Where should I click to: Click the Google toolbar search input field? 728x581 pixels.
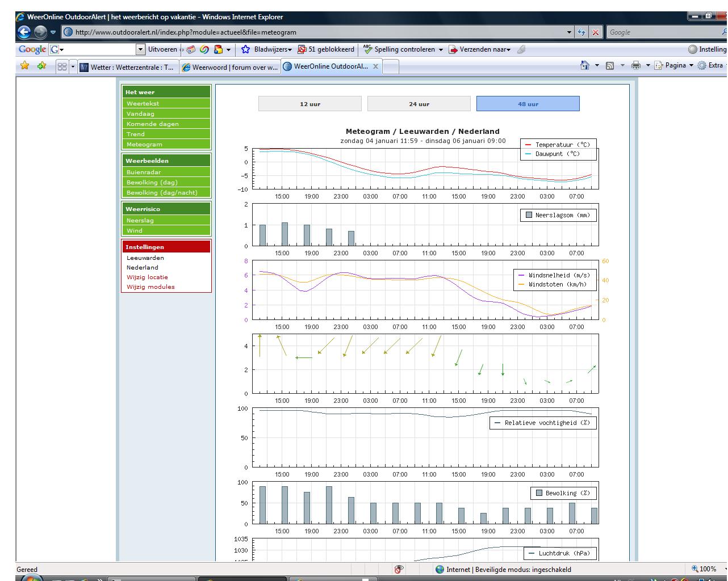click(98, 49)
